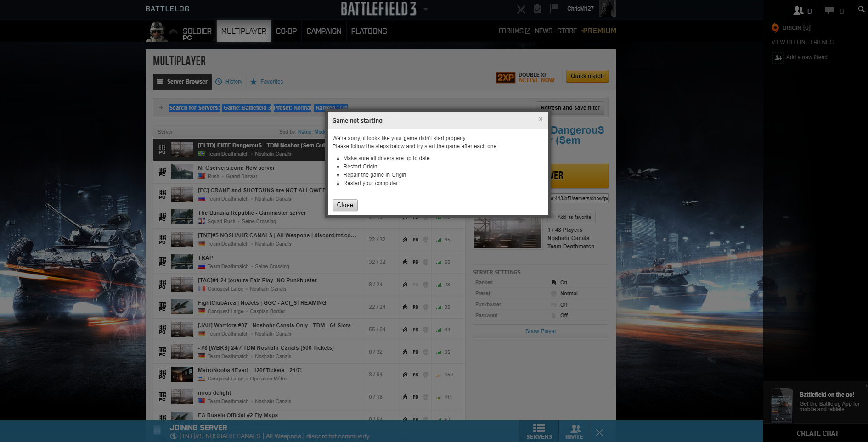This screenshot has width=868, height=442.
Task: Open ChrisM127 profile avatar picture
Action: pos(607,9)
